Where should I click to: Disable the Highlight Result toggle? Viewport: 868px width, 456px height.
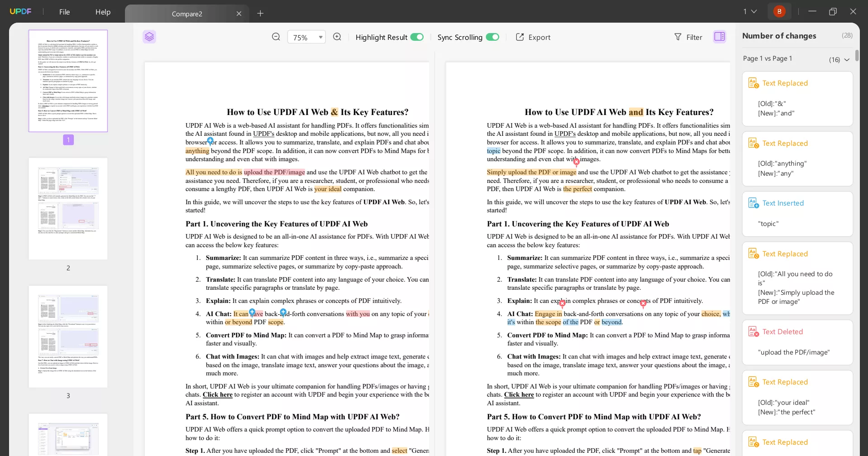(x=417, y=37)
